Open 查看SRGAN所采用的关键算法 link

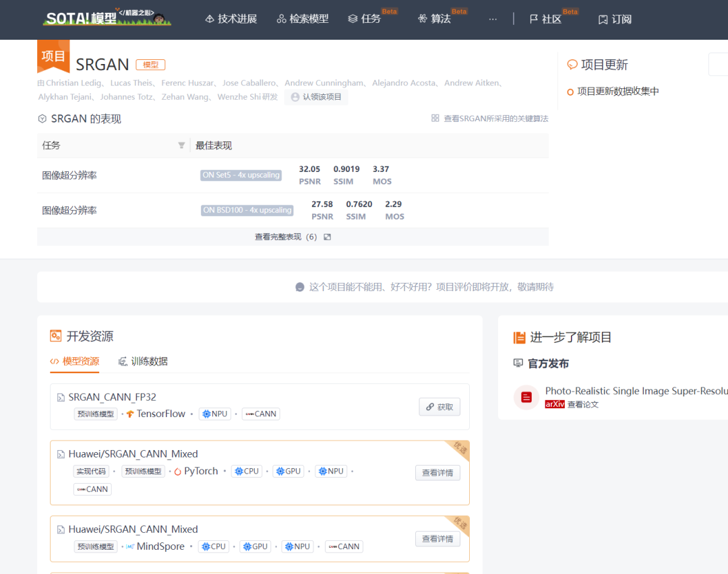(496, 119)
